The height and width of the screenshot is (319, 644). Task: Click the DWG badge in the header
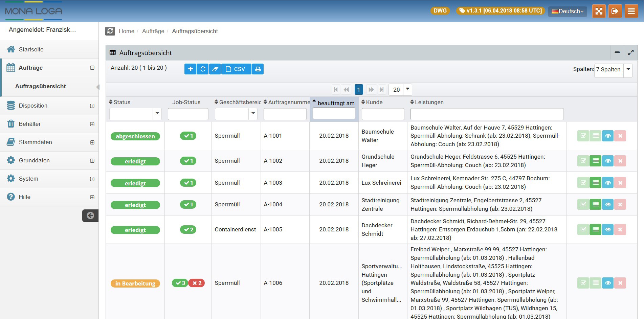tap(440, 11)
